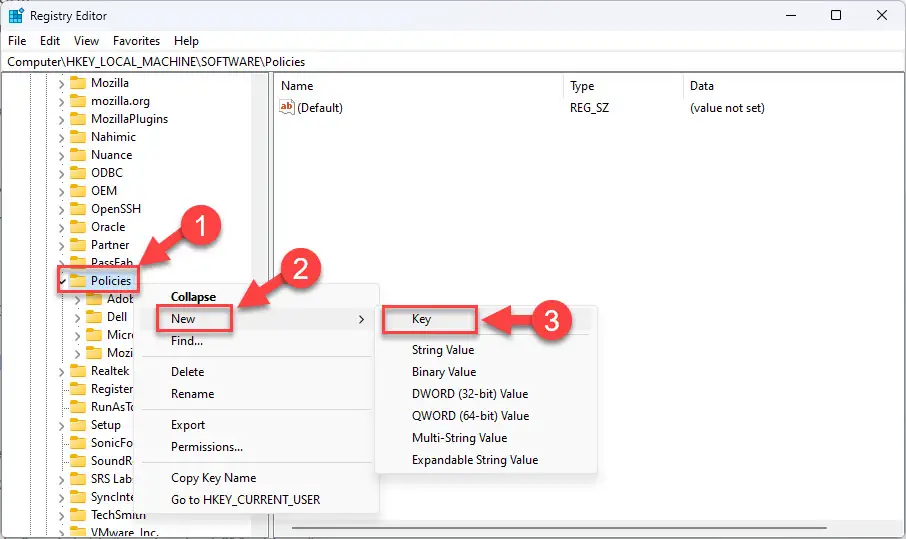Image resolution: width=906 pixels, height=539 pixels.
Task: Select QWORD (64-bit) Value
Action: (486, 416)
